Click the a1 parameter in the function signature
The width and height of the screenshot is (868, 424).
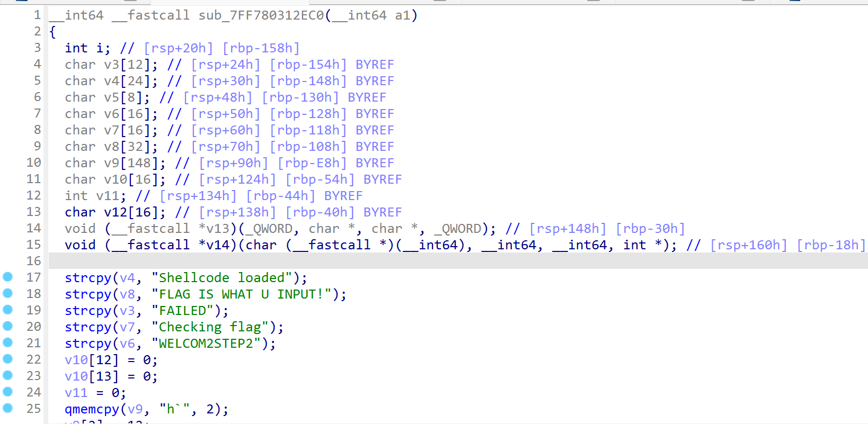(x=402, y=15)
